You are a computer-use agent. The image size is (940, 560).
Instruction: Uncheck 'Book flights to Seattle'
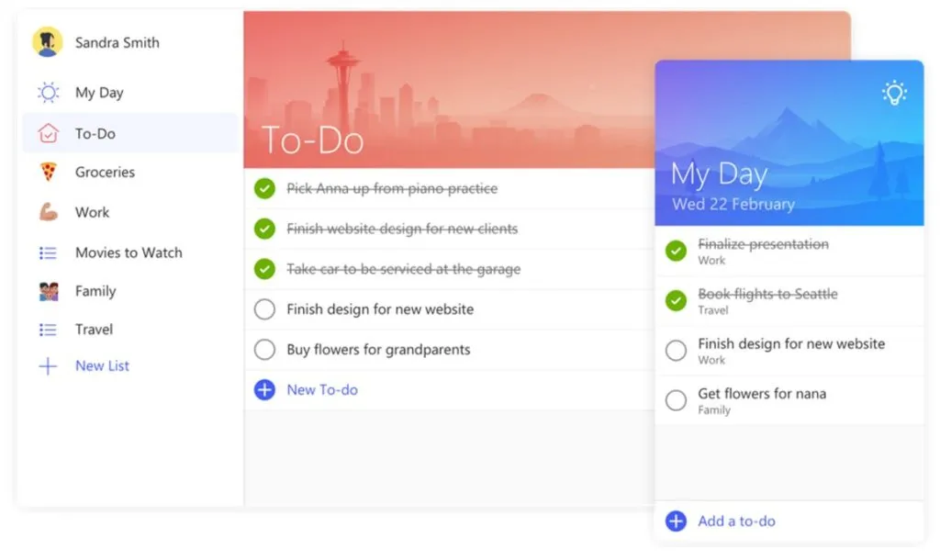pos(675,300)
